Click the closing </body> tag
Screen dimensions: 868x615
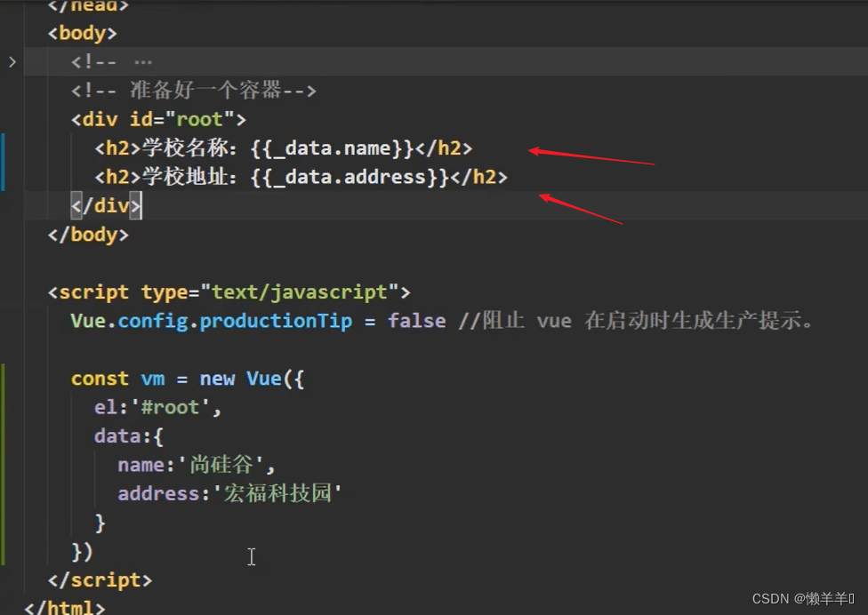[88, 235]
